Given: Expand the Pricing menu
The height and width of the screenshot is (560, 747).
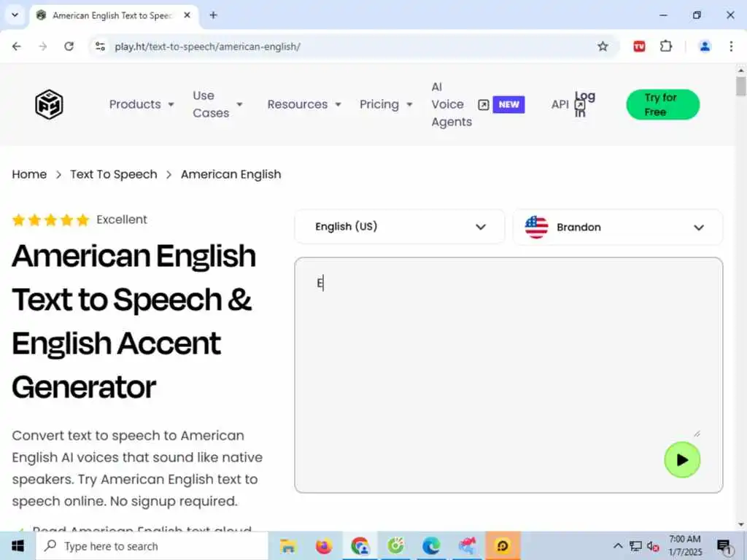Looking at the screenshot, I should pyautogui.click(x=386, y=104).
